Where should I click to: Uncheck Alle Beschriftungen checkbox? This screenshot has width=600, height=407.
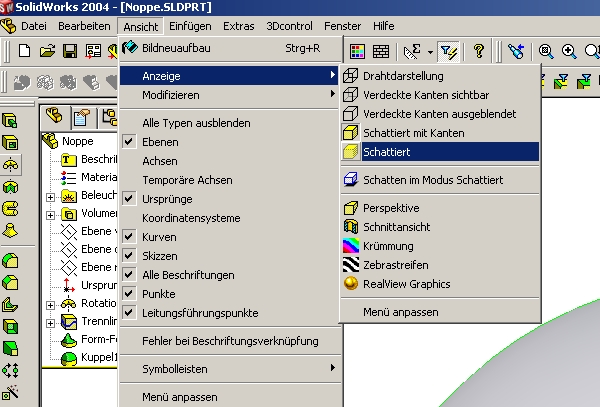click(x=129, y=275)
